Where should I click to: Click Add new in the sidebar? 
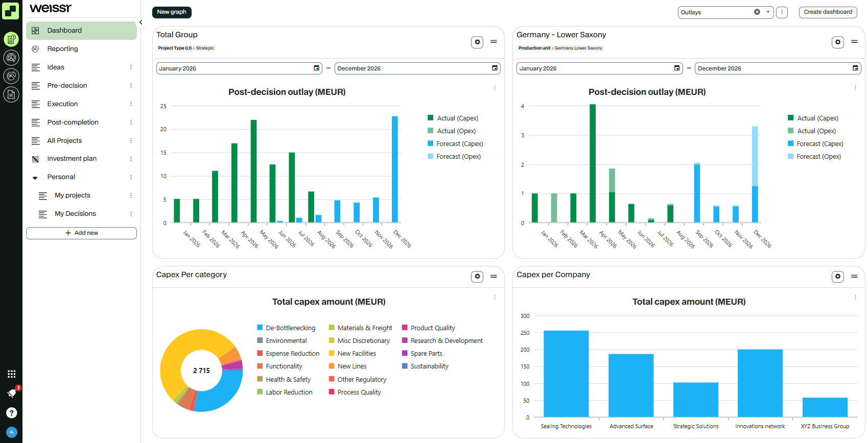[x=82, y=233]
